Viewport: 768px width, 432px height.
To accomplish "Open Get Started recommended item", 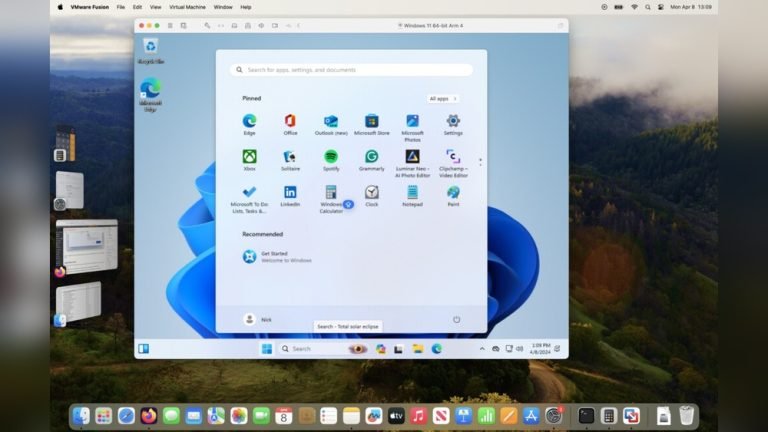I will (278, 257).
